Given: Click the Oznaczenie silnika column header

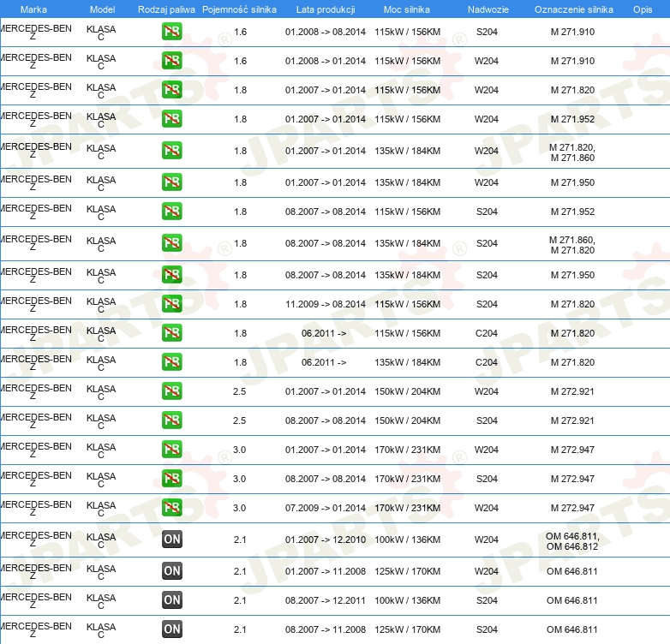Looking at the screenshot, I should pyautogui.click(x=574, y=9).
